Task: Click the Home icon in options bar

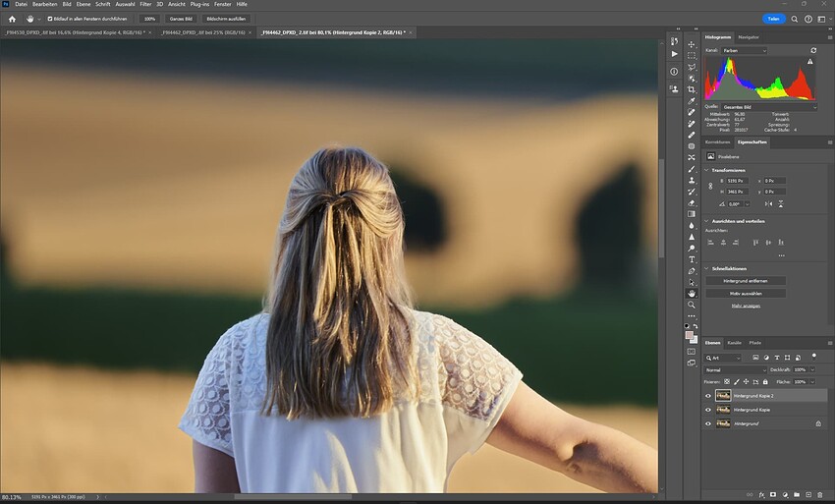Action: [12, 19]
